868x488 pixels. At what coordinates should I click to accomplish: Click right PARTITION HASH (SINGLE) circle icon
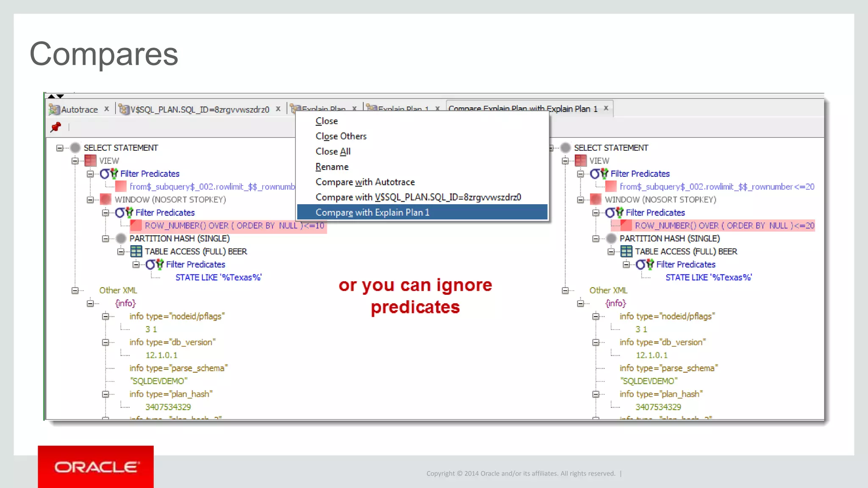(x=611, y=238)
